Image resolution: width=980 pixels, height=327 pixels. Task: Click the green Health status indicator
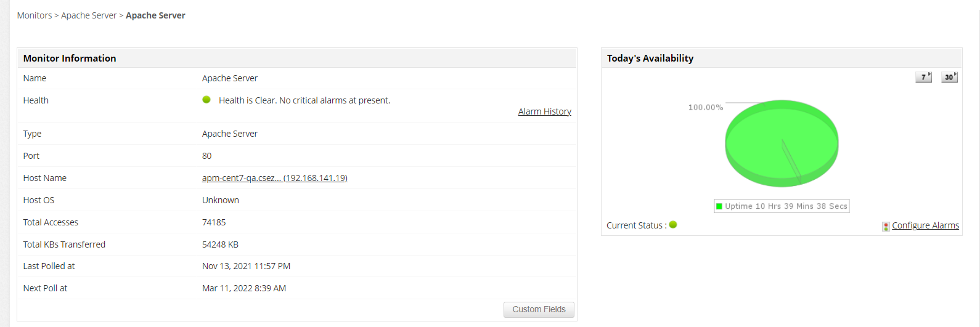click(206, 100)
